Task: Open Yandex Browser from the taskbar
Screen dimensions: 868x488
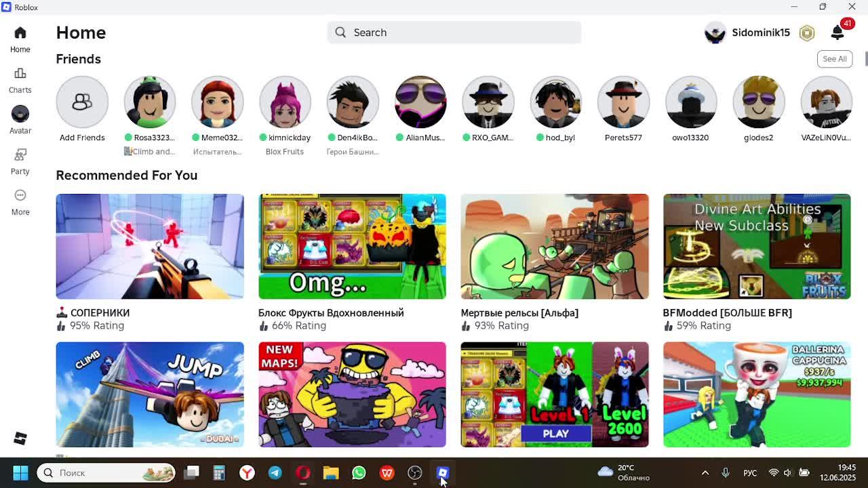Action: 247,472
